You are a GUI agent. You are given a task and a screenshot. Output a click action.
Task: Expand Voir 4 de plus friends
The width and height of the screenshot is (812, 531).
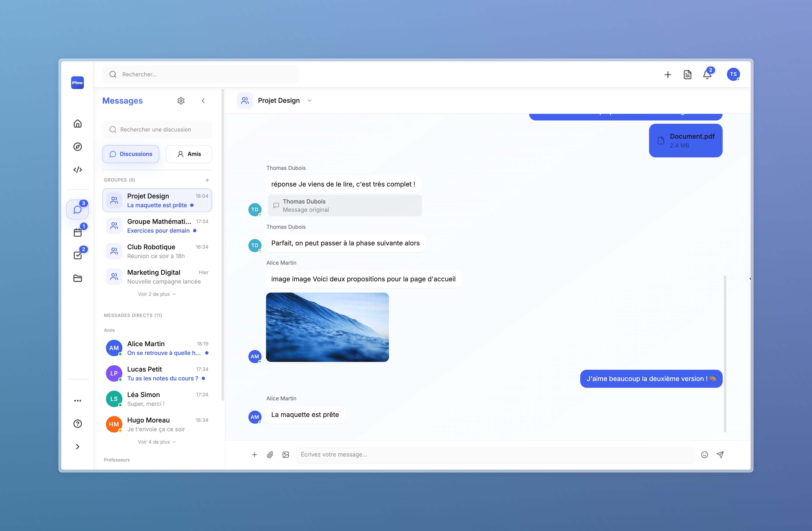click(157, 442)
